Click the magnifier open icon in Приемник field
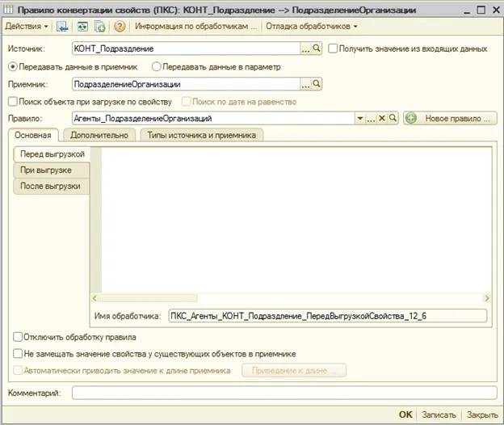The width and height of the screenshot is (504, 425). pos(317,84)
